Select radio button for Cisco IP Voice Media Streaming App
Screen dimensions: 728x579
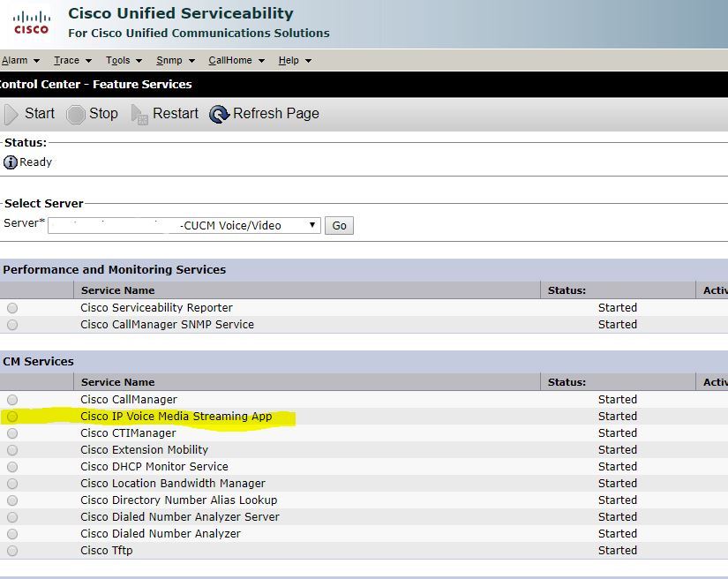coord(13,416)
